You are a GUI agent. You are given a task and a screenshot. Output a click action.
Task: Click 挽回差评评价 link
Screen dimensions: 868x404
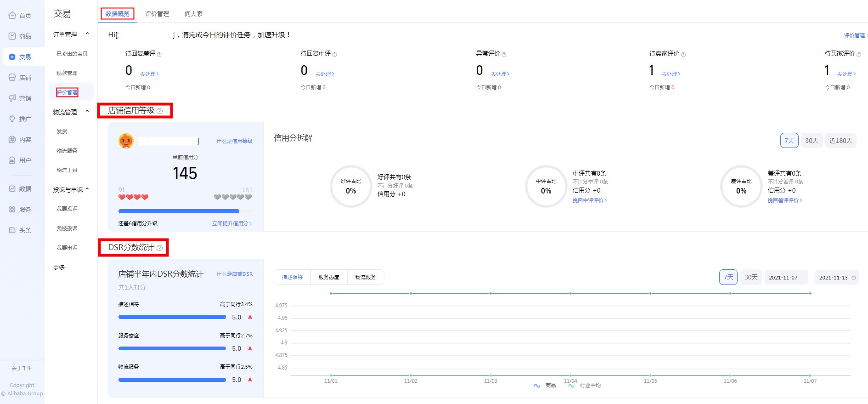[x=784, y=200]
